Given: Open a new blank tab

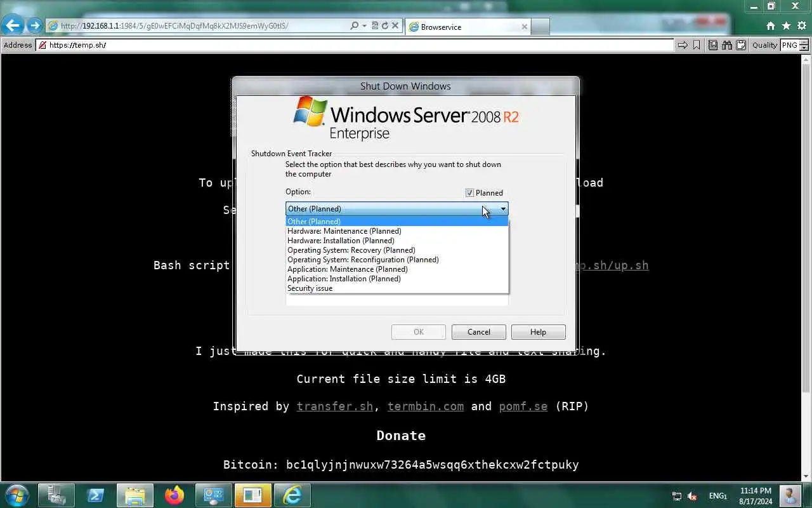Looking at the screenshot, I should click(x=540, y=27).
